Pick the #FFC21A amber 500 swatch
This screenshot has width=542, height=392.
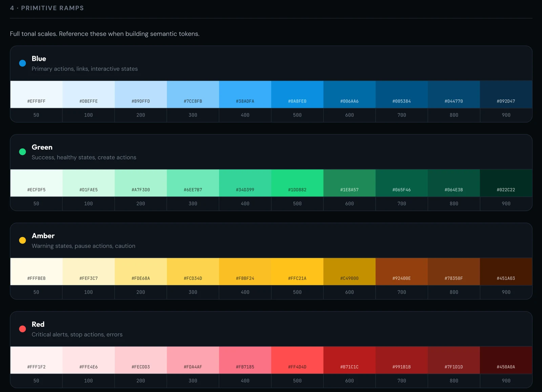click(297, 272)
